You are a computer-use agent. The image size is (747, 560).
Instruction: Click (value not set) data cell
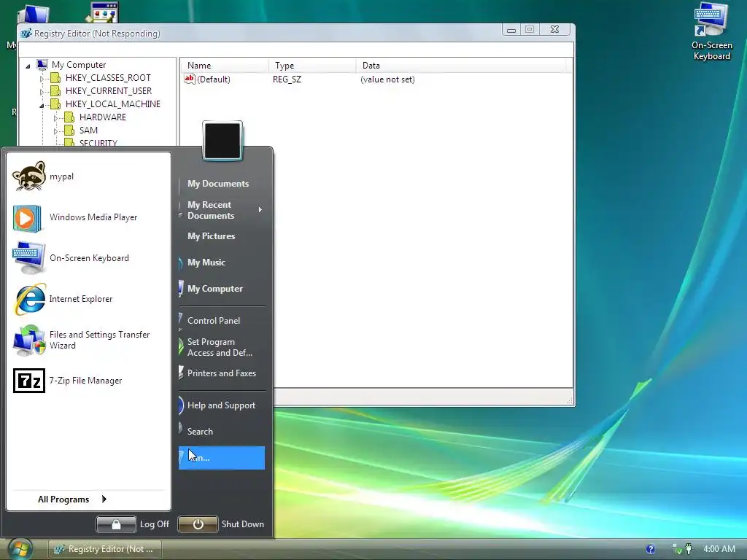tap(387, 79)
